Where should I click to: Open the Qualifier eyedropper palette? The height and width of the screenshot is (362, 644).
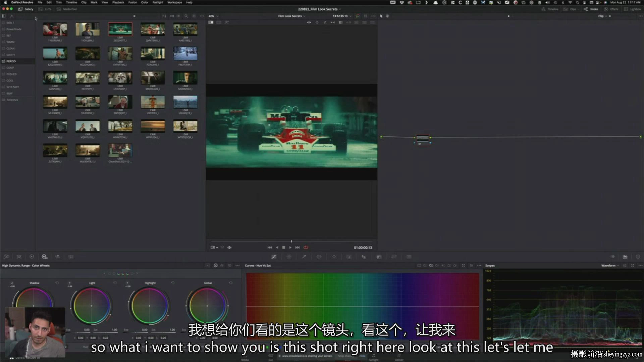(x=304, y=257)
